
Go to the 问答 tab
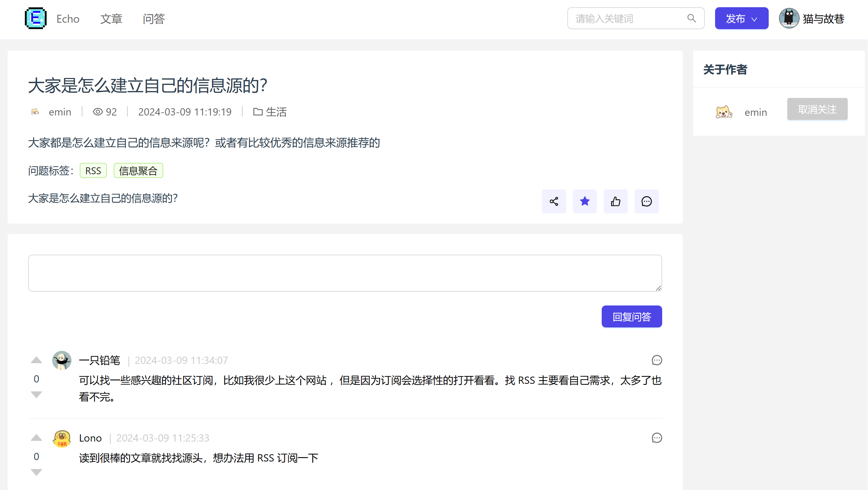(x=154, y=19)
